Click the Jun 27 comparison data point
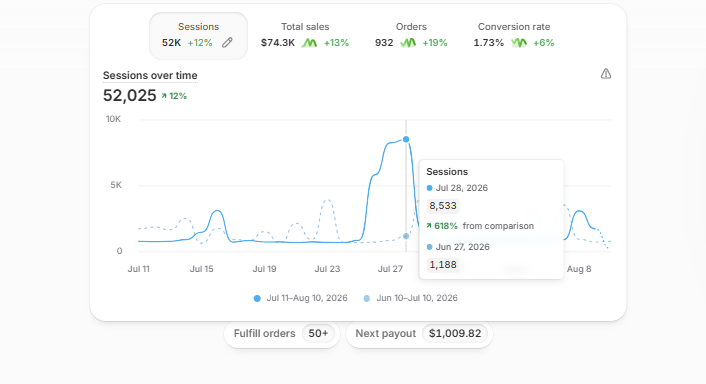The image size is (706, 384). [x=406, y=236]
